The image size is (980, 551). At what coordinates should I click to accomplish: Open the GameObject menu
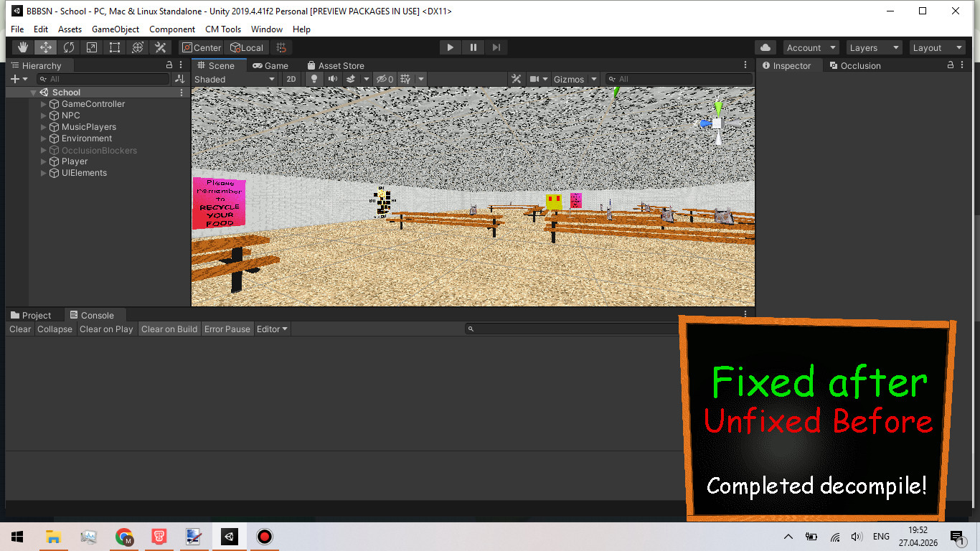coord(116,29)
